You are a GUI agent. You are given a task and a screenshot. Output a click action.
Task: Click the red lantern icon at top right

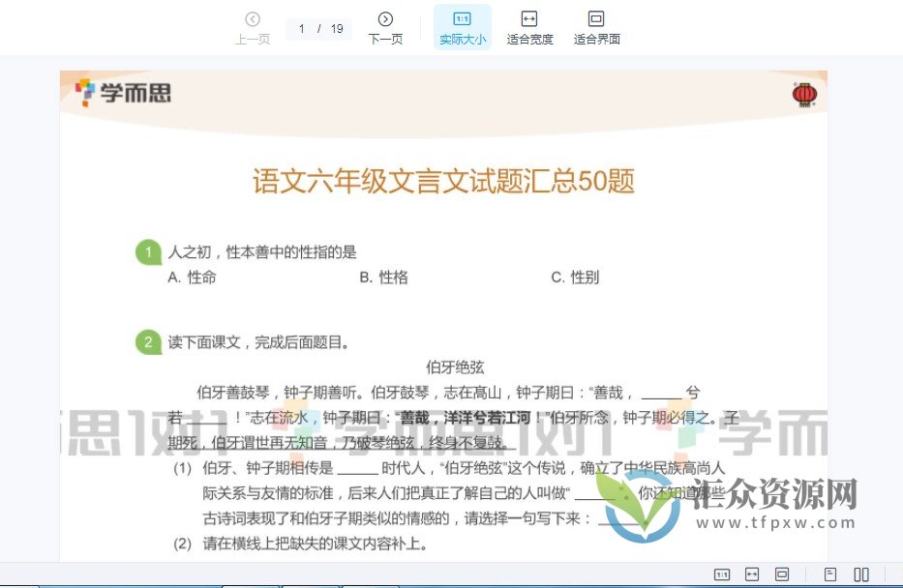[804, 94]
